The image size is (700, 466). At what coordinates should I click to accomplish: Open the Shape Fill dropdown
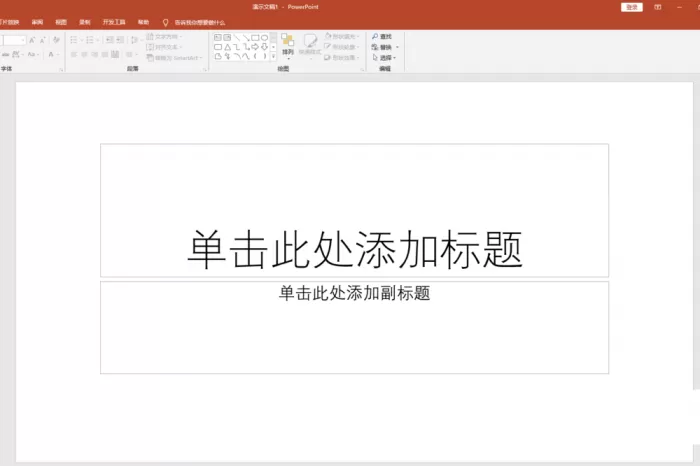[x=342, y=36]
